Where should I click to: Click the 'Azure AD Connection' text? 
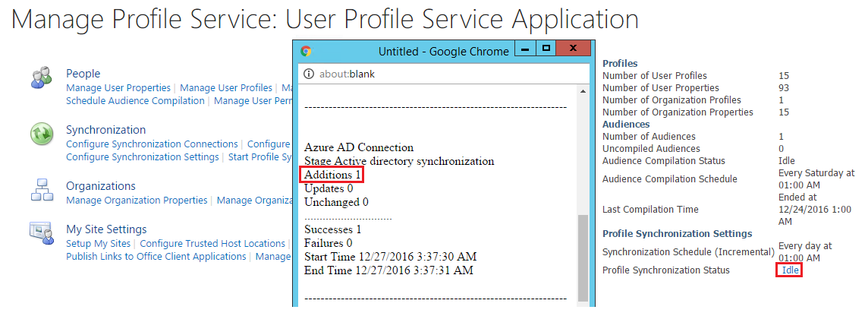359,148
